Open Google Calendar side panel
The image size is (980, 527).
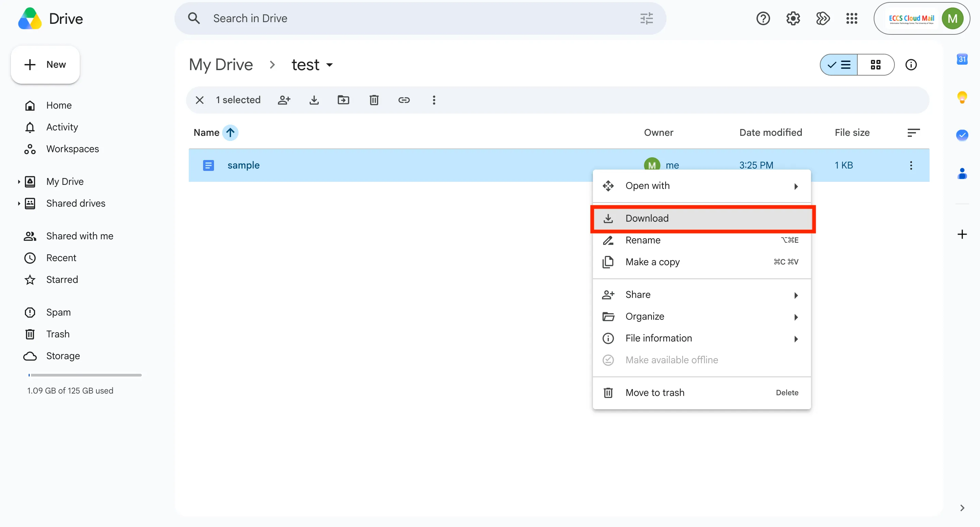coord(962,59)
